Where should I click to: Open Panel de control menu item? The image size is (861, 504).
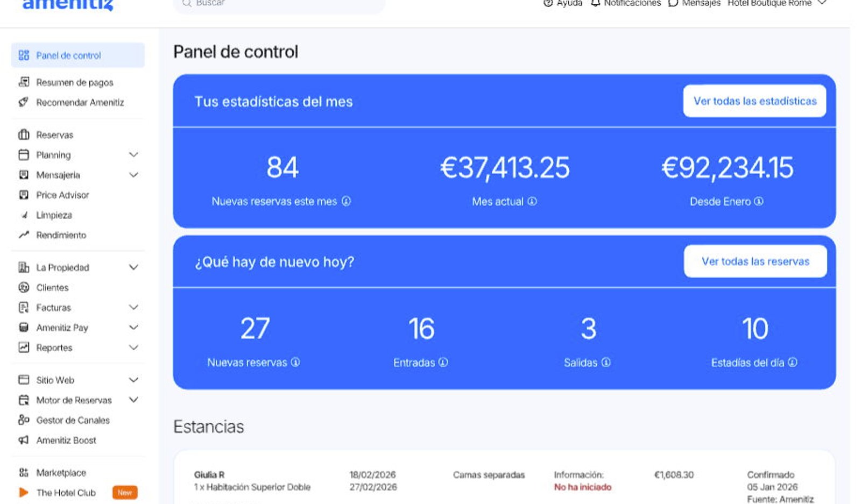coord(78,55)
